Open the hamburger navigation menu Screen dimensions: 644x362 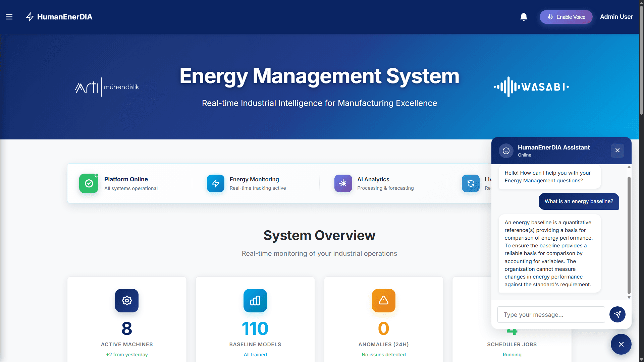point(9,17)
